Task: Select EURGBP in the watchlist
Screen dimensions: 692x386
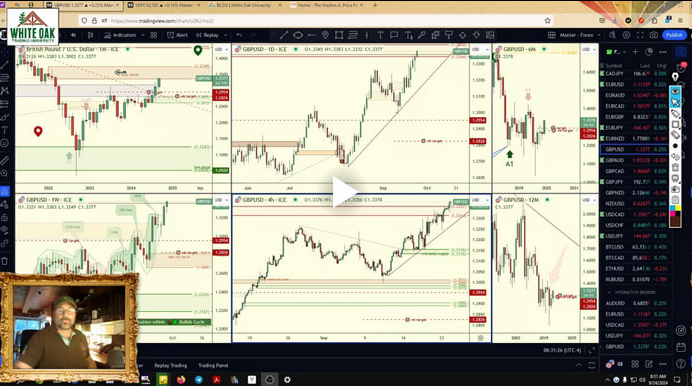Action: [x=634, y=117]
